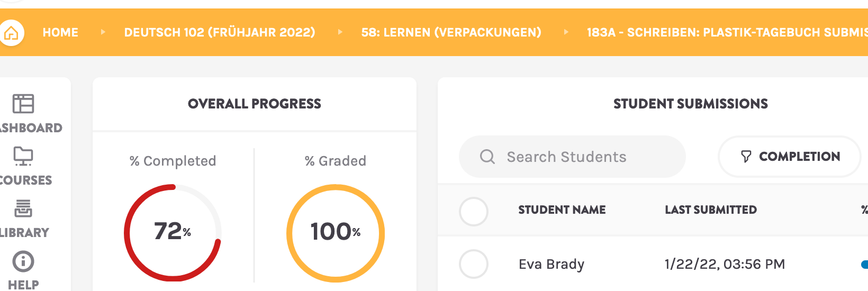Viewport: 868px width, 291px height.
Task: Open the Dashboard sidebar icon
Action: point(23,104)
